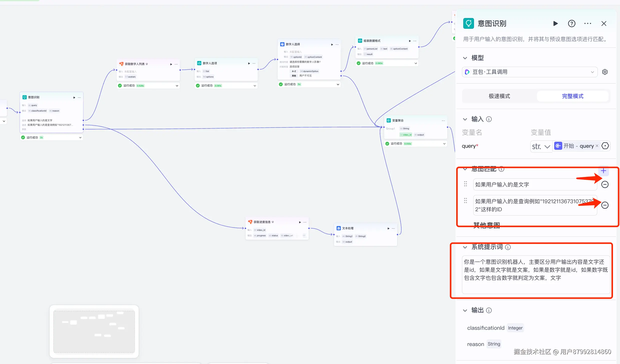Expand 数字人选择 run result details
The height and width of the screenshot is (364, 620).
338,84
